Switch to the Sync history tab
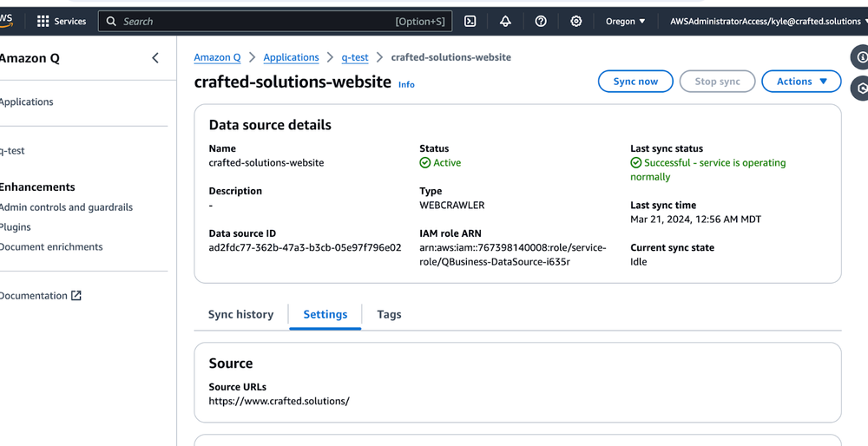Image resolution: width=868 pixels, height=446 pixels. click(x=240, y=315)
